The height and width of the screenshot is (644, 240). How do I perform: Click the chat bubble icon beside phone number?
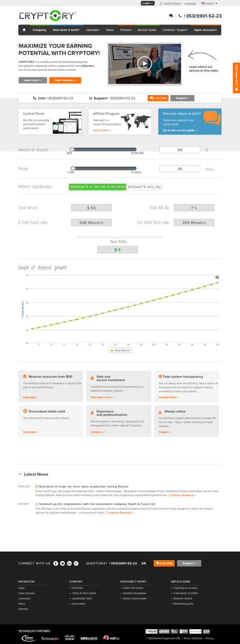tap(171, 16)
